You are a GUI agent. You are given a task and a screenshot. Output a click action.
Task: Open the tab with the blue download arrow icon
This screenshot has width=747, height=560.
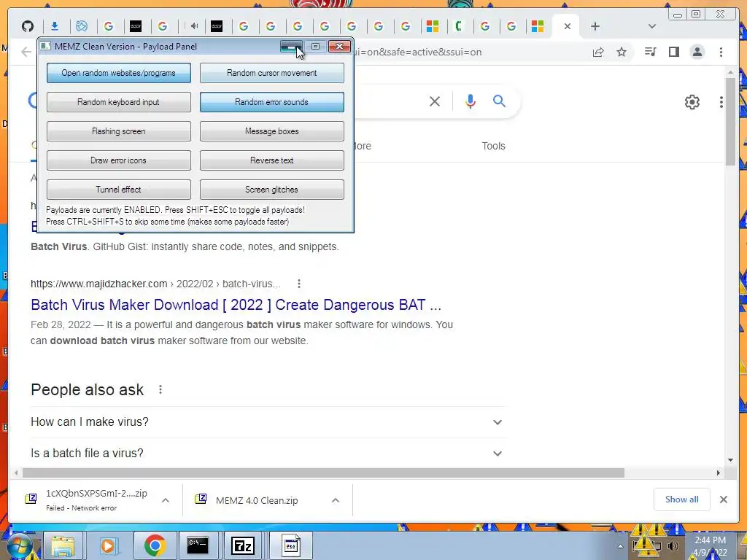pos(55,26)
